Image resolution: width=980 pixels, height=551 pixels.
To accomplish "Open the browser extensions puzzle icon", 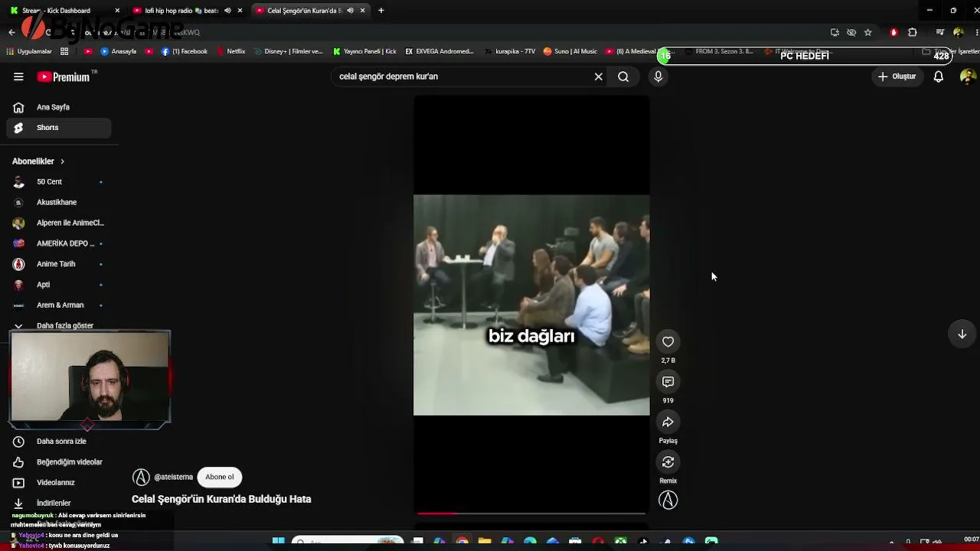I will click(912, 32).
